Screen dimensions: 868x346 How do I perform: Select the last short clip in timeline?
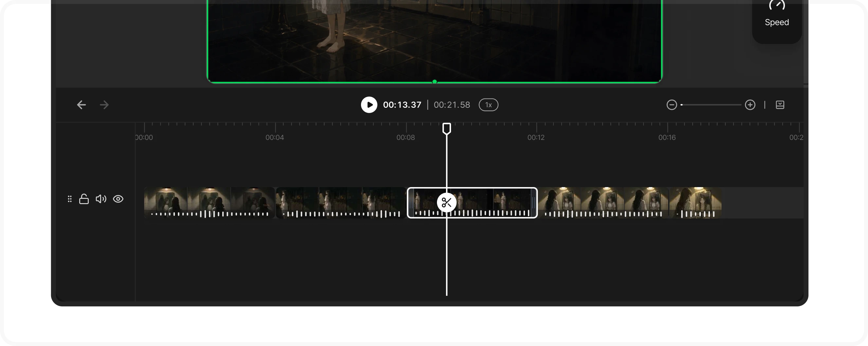tap(695, 203)
